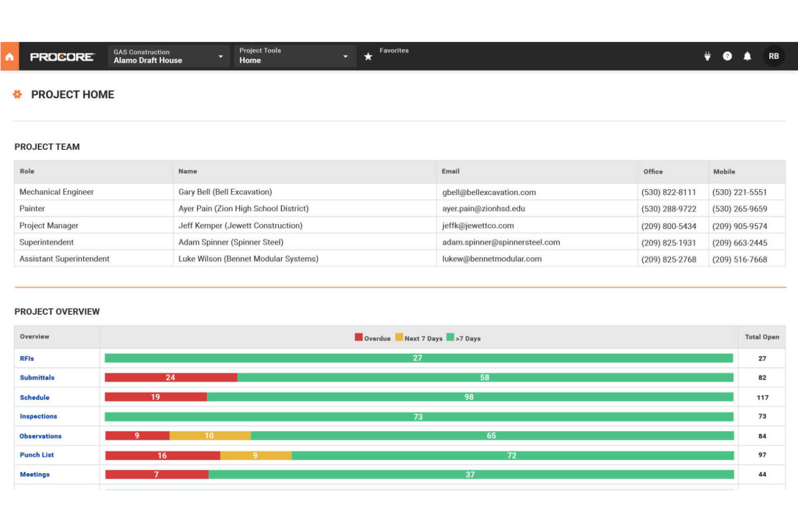Click email jeffk@jewettco.com
The image size is (798, 532).
(478, 226)
